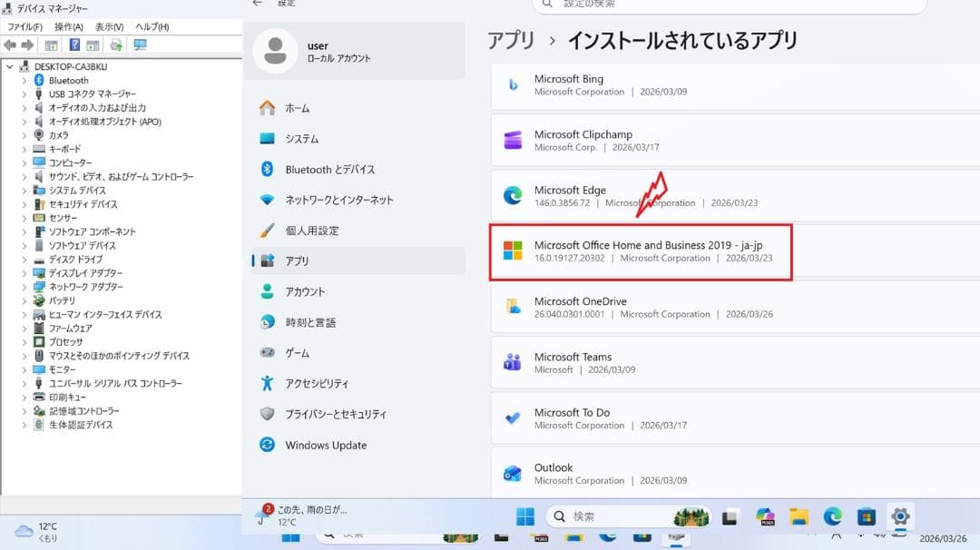Click the battery (バッテリ) device icon

[x=39, y=300]
